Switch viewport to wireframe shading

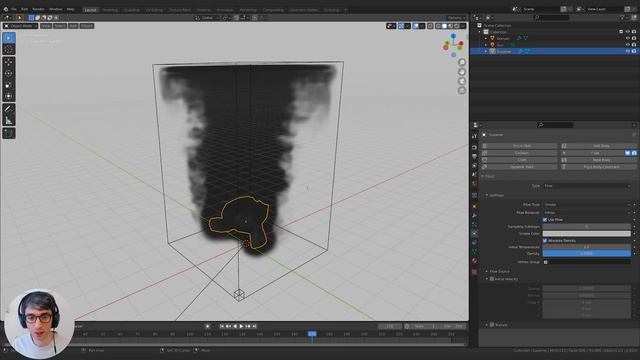(438, 26)
